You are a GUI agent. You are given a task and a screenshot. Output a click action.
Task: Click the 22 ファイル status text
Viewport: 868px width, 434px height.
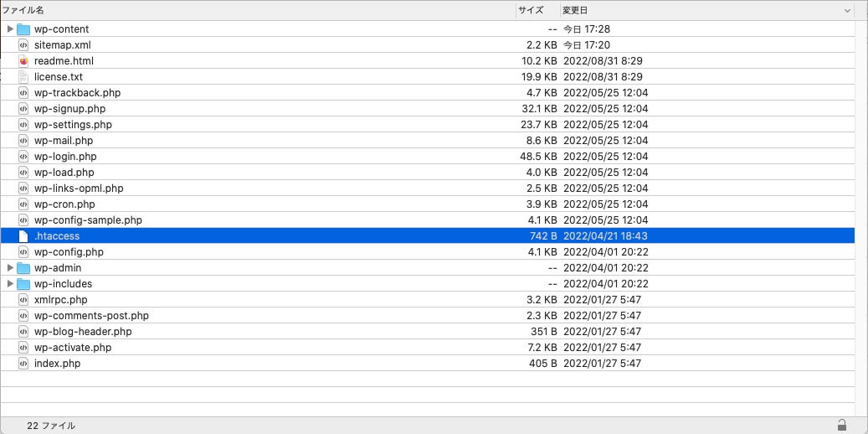tap(51, 426)
